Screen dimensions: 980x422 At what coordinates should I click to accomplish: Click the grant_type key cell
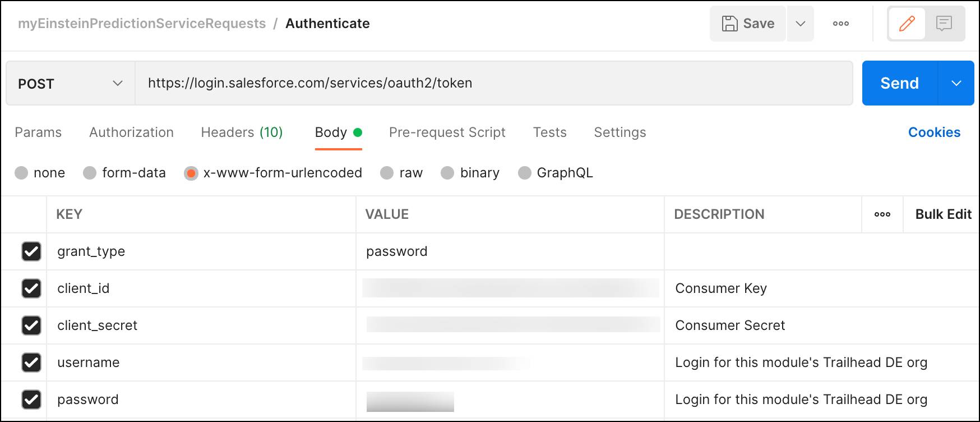tap(201, 251)
